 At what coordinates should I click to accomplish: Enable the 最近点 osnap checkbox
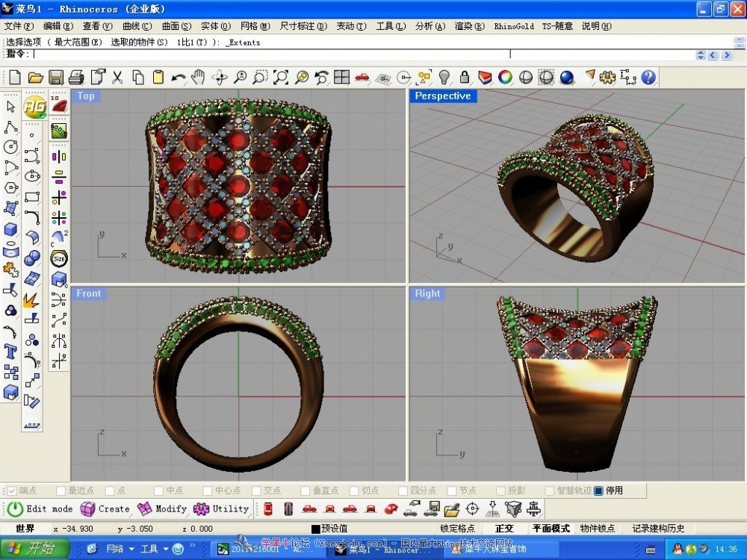coord(61,491)
